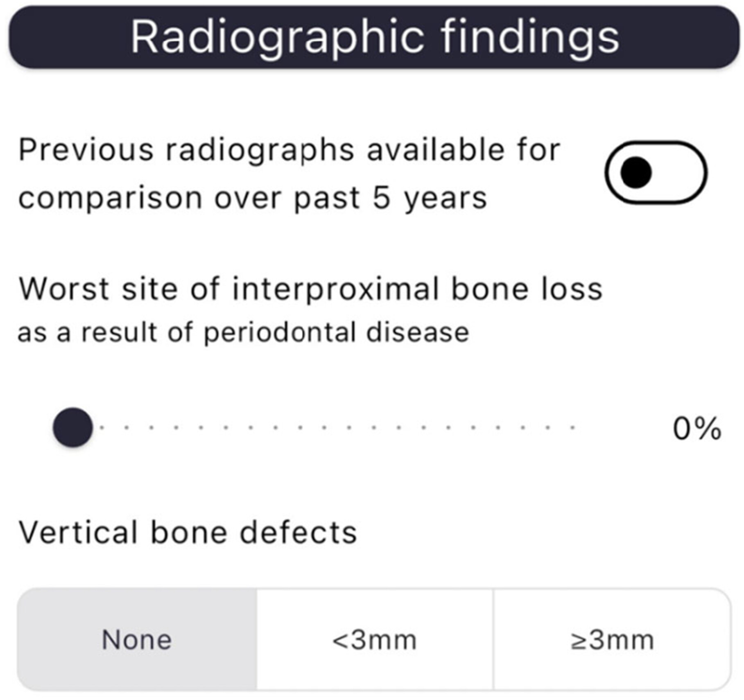
Task: Click the Previous radiographs available for text
Action: point(289,150)
